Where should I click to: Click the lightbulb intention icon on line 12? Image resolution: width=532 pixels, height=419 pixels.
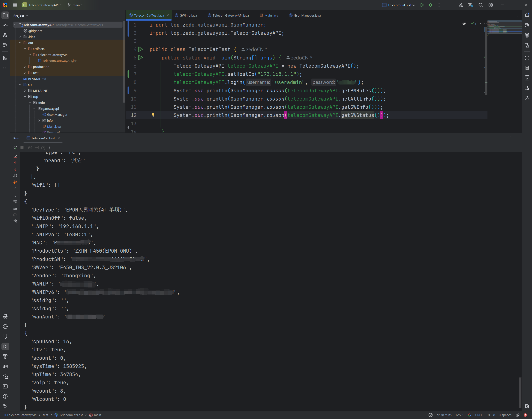(x=153, y=115)
